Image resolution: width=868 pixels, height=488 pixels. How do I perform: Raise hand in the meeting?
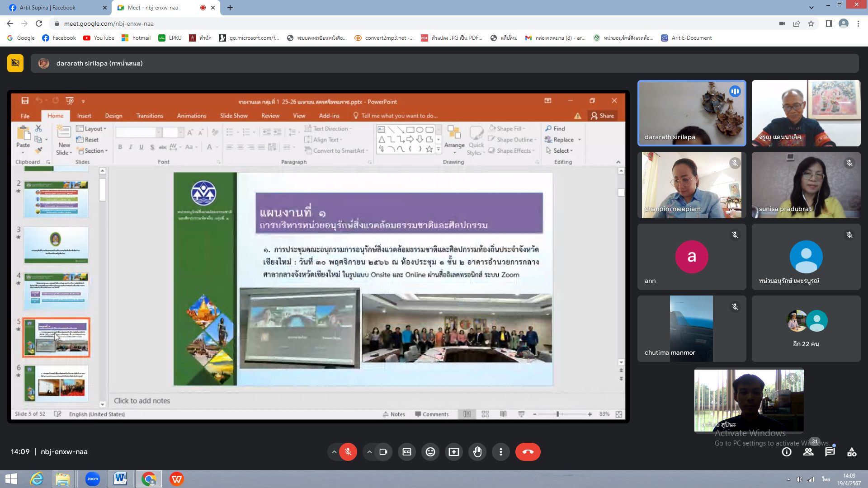(477, 452)
